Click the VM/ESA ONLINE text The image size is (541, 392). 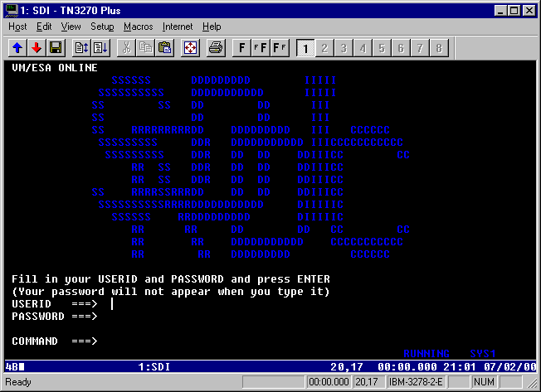(x=55, y=67)
